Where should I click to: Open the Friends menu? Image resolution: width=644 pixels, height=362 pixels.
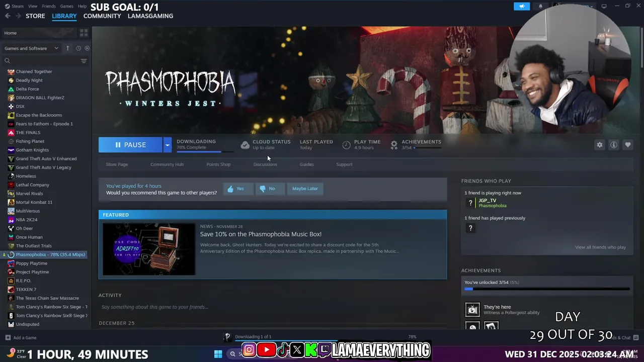49,6
